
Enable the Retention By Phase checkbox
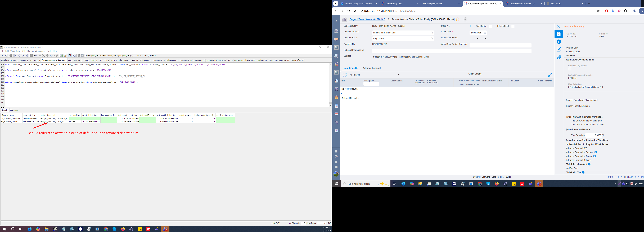coord(570,69)
